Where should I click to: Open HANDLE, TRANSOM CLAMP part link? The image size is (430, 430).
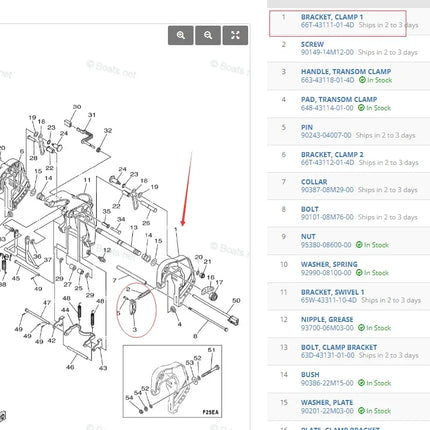tap(346, 72)
